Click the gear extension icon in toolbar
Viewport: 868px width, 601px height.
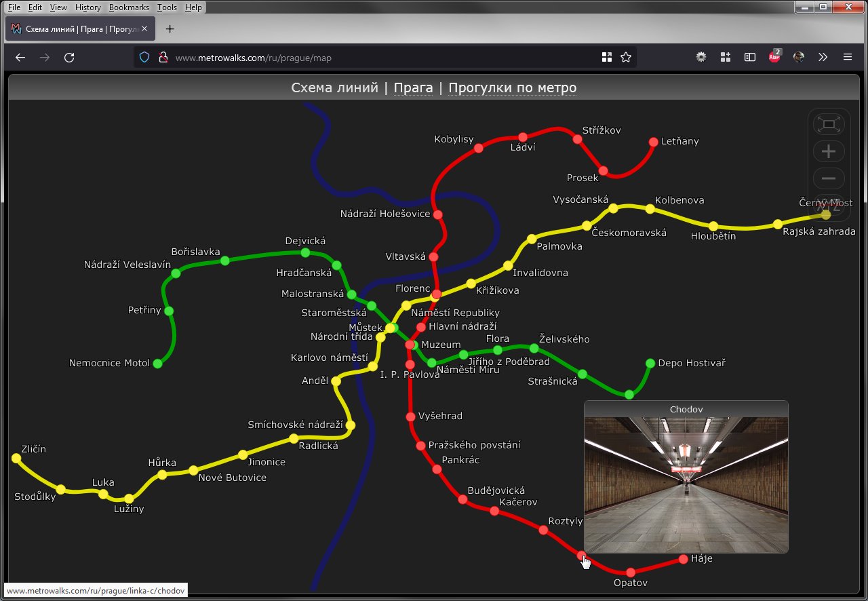(701, 58)
